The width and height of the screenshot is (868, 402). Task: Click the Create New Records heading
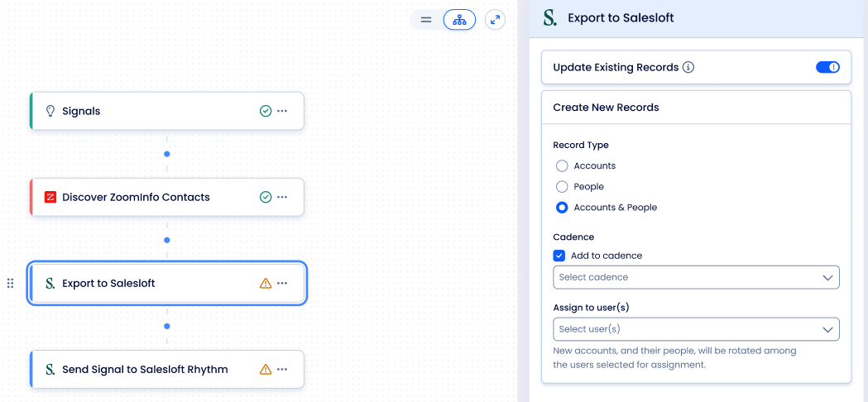click(x=607, y=108)
